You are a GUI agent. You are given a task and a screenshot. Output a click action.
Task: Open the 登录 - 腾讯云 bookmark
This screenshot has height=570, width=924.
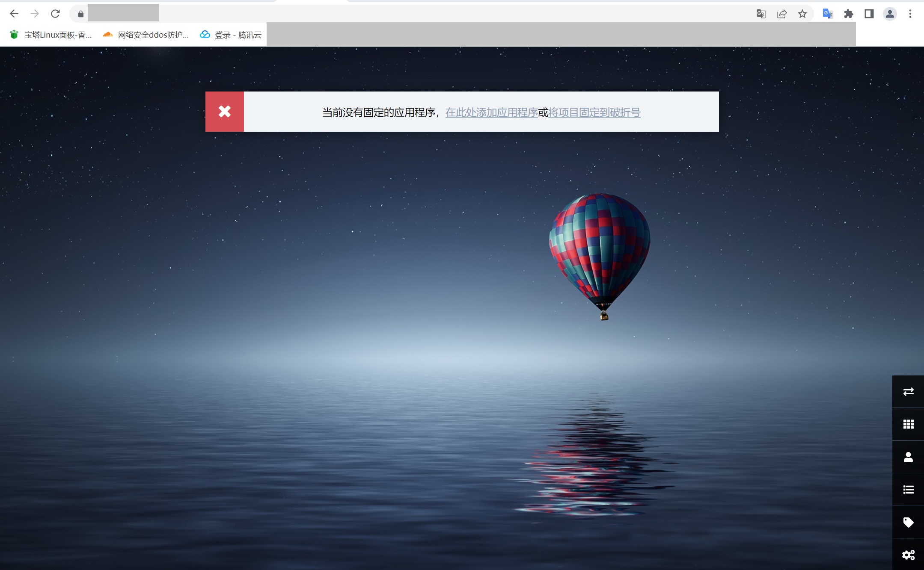click(x=231, y=35)
